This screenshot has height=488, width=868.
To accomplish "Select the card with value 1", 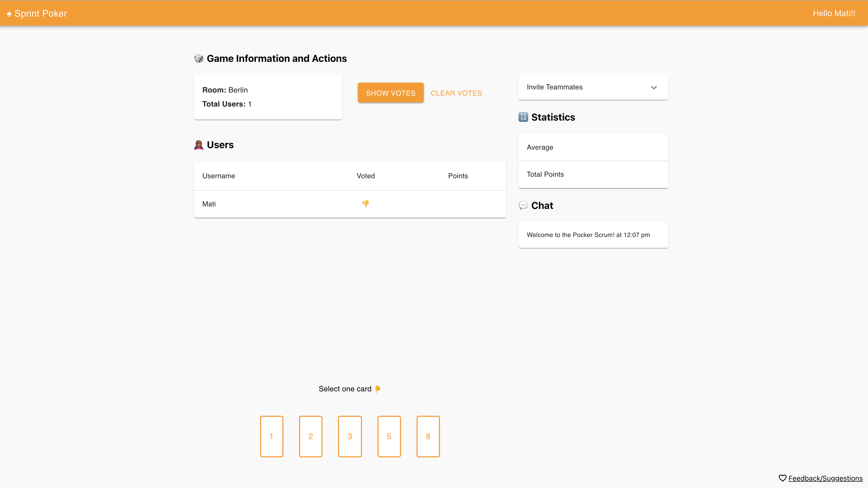I will [x=271, y=436].
